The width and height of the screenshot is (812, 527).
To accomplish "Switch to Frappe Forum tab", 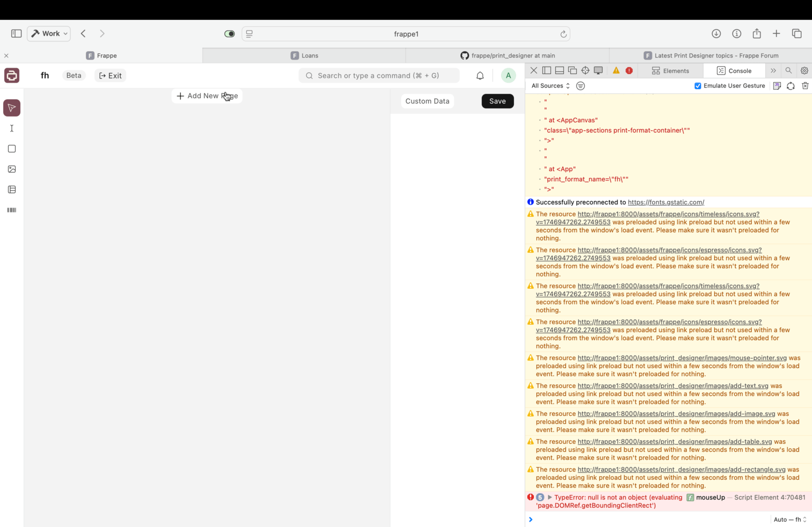I will click(711, 55).
